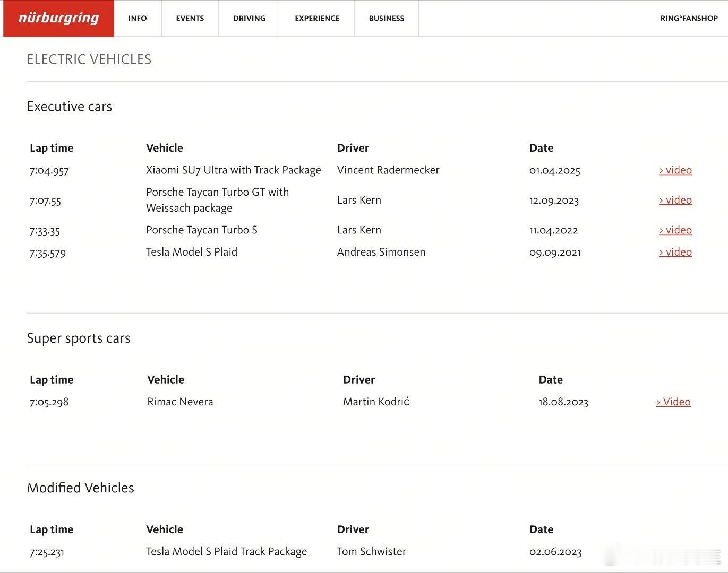
Task: Open the Tesla Model S Plaid video link
Action: coord(675,252)
